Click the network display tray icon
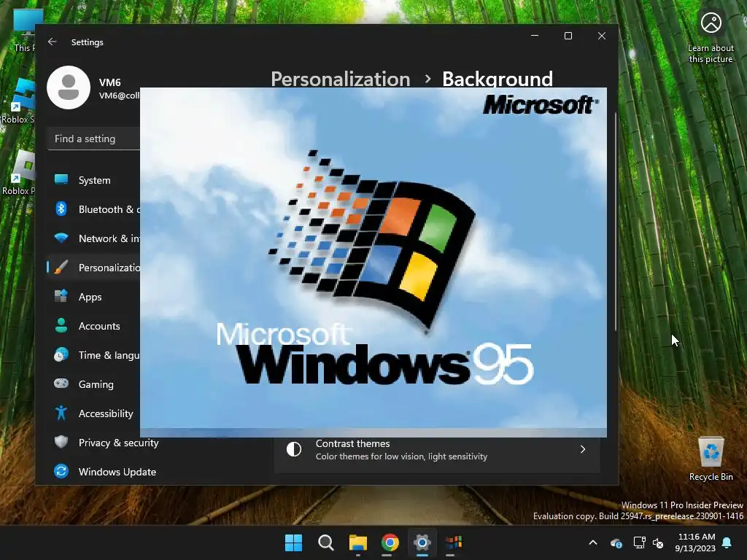The image size is (747, 560). [639, 542]
